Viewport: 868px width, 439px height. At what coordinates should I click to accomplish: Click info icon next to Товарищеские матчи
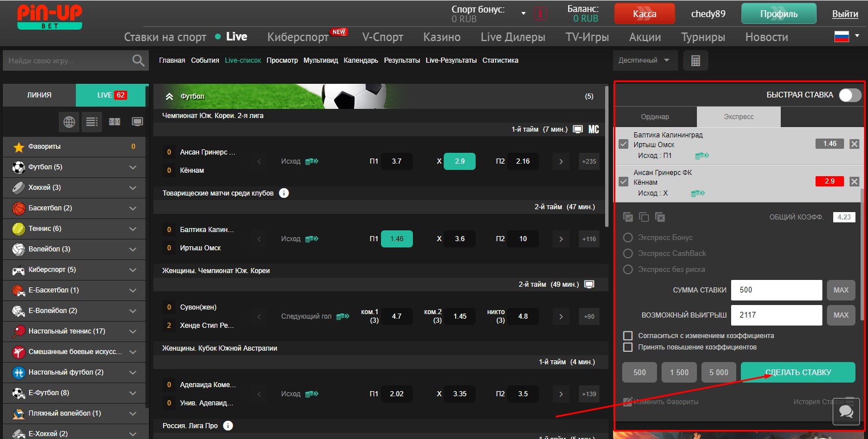click(284, 193)
